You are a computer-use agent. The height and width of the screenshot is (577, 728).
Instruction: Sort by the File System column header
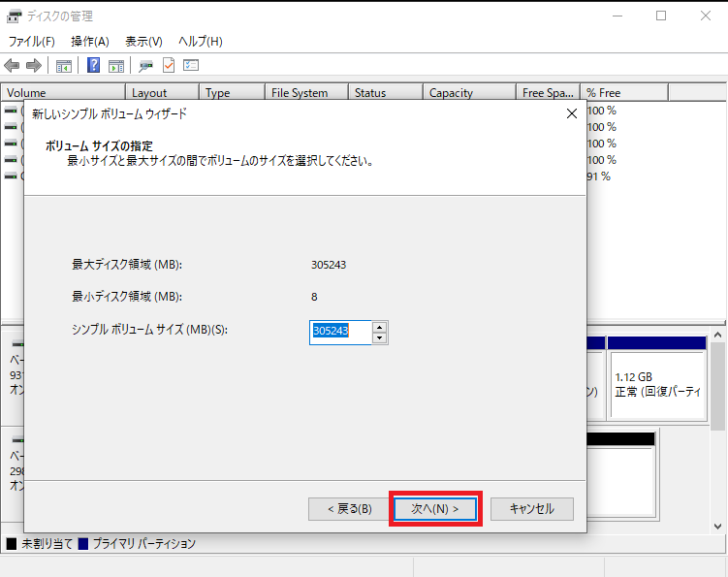point(307,93)
